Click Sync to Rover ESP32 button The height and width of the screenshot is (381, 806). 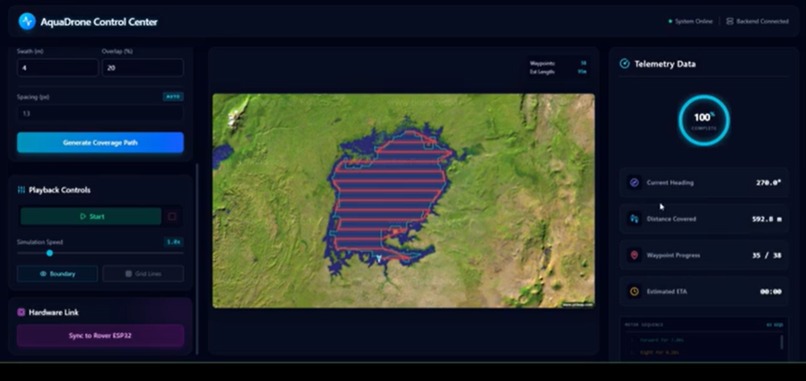[100, 336]
